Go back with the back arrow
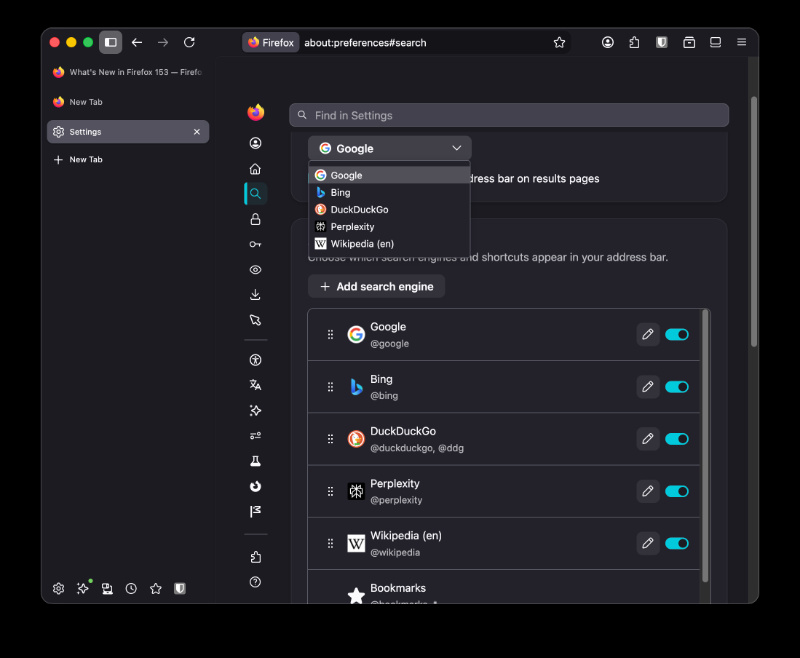800x658 pixels. click(137, 42)
